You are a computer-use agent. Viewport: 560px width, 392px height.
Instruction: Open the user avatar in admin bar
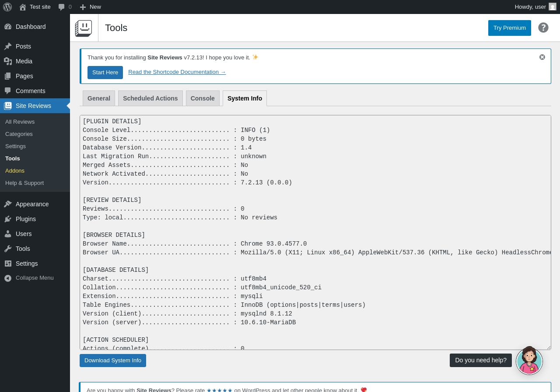point(553,7)
